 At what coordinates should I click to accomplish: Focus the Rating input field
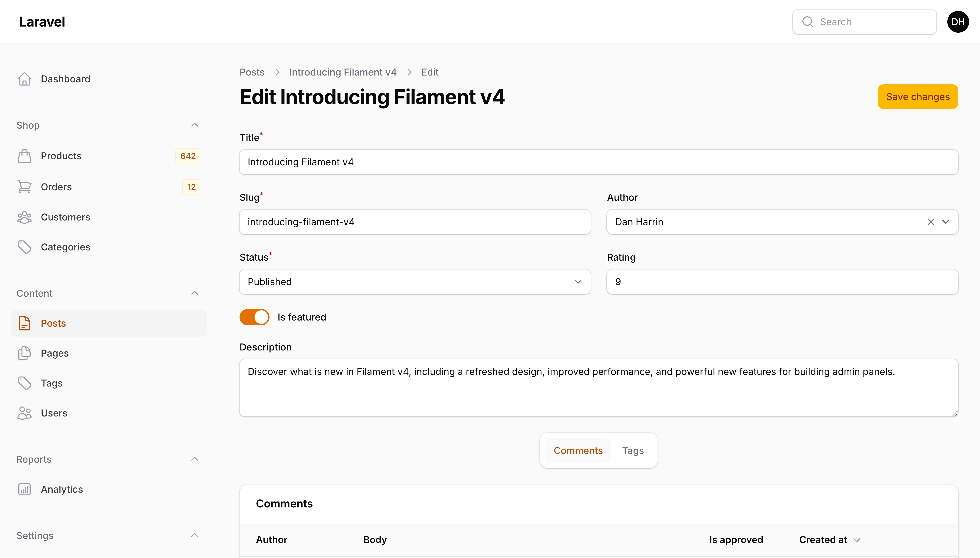tap(782, 282)
